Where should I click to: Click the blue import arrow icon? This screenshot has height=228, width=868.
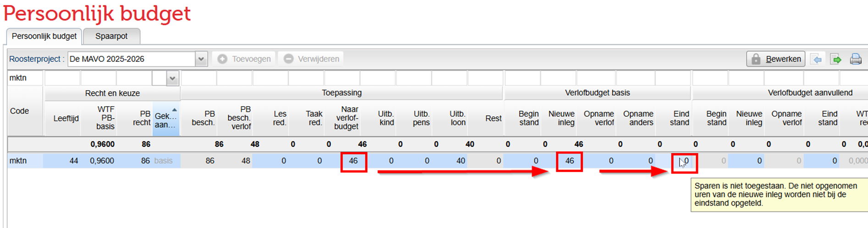[x=817, y=59]
